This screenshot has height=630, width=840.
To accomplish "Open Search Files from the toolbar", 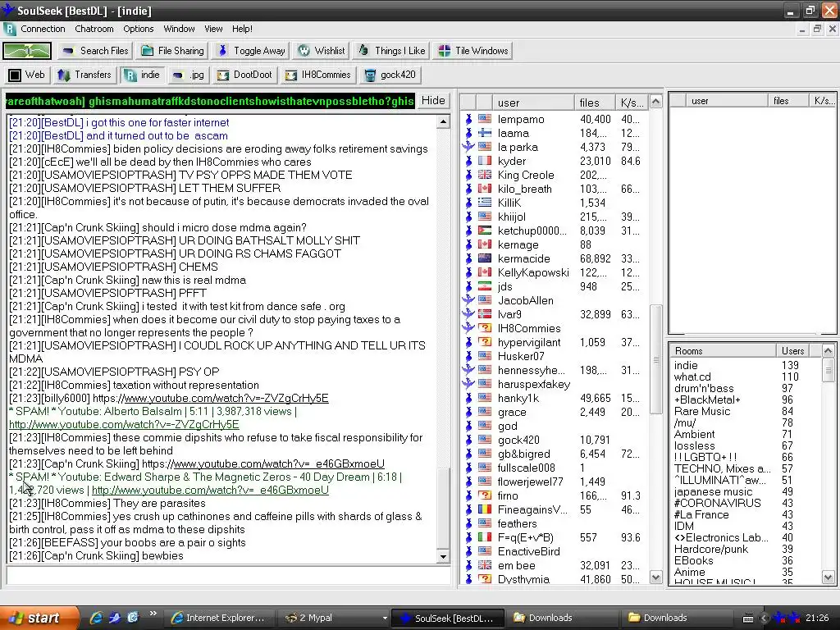I will pos(95,51).
